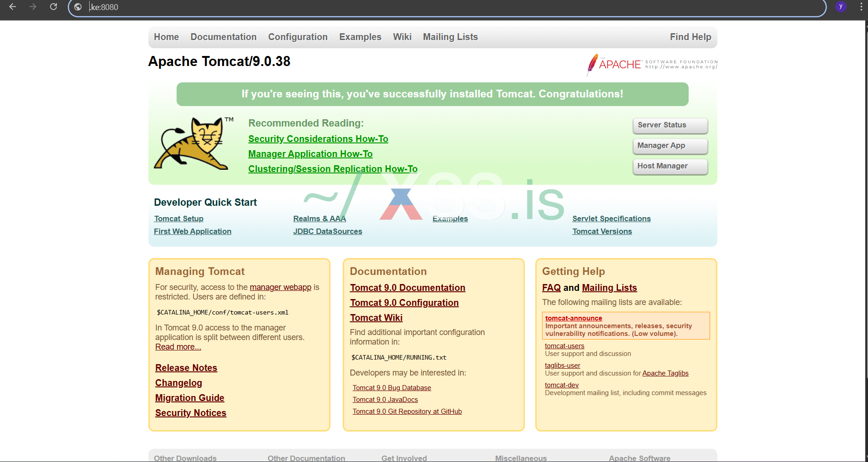The width and height of the screenshot is (868, 462).
Task: Open the Tomcat Setup link
Action: 178,218
